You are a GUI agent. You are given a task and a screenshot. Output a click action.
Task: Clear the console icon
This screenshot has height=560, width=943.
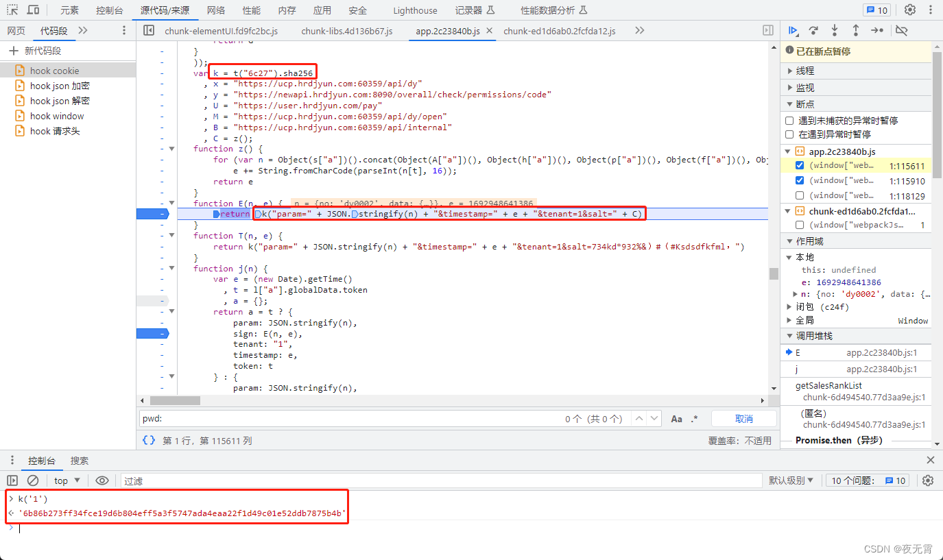coord(32,480)
